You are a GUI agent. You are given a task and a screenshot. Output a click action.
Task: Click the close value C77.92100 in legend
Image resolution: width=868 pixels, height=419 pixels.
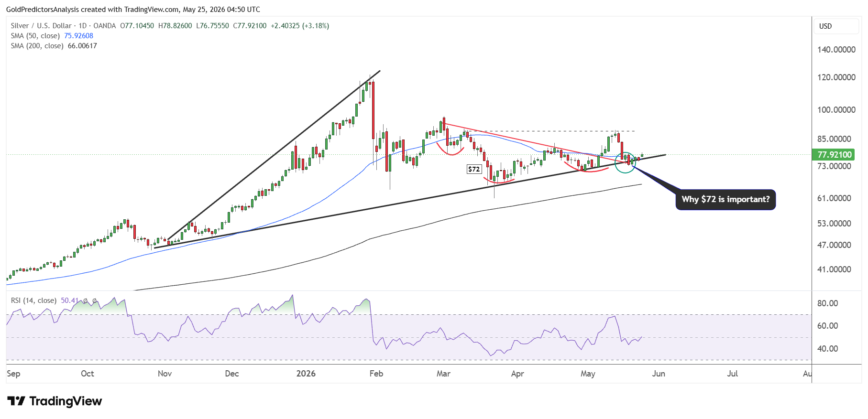[250, 26]
